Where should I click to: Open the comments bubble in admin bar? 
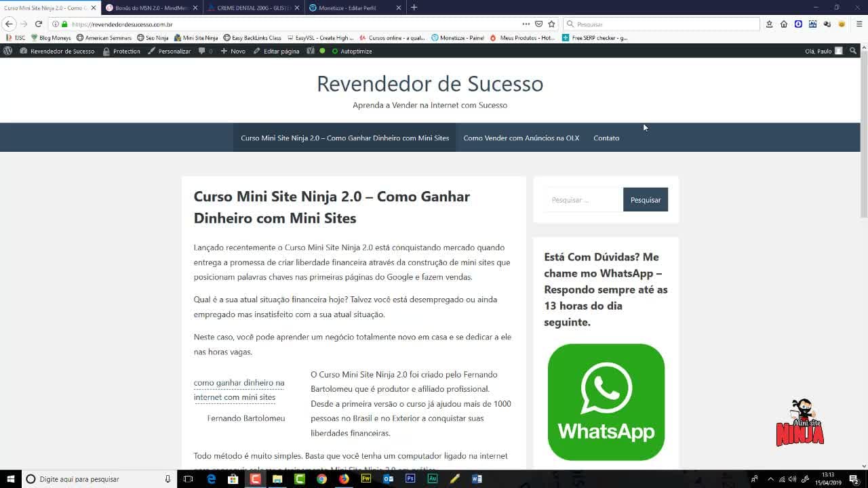(205, 51)
